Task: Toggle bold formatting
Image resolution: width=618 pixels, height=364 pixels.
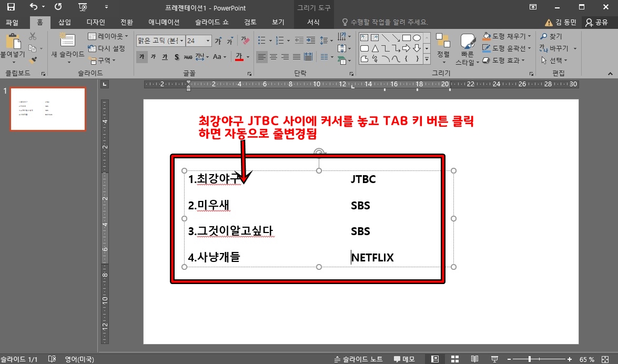Action: point(141,57)
